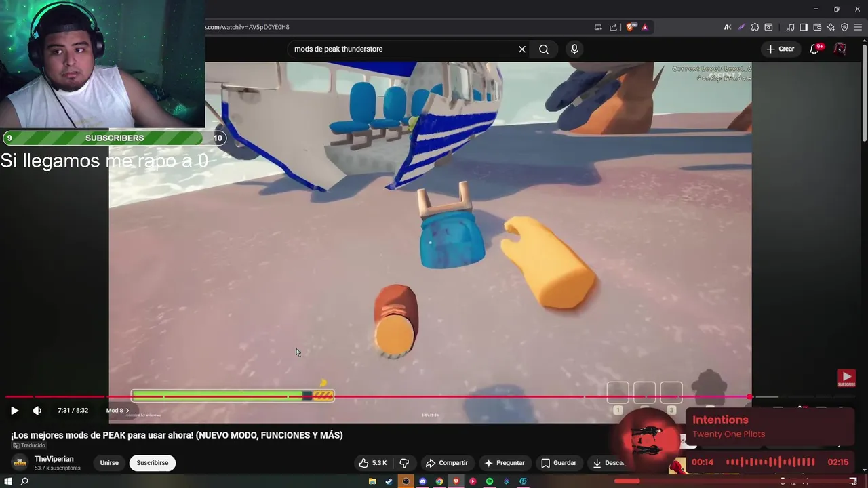The height and width of the screenshot is (488, 868).
Task: Click the Guardar save button
Action: tap(559, 463)
